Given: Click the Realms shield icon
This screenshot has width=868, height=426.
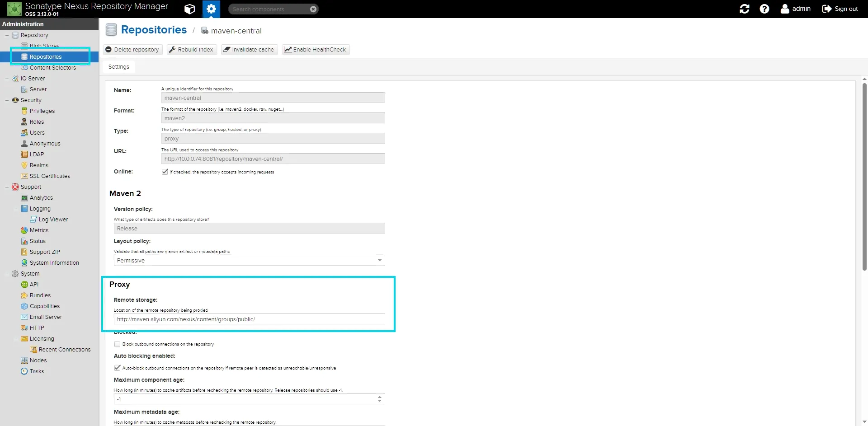Looking at the screenshot, I should [x=24, y=165].
